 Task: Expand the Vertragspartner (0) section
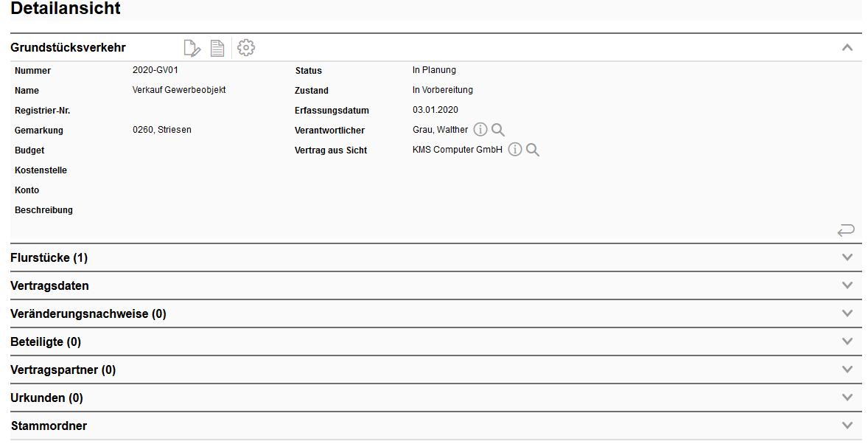pyautogui.click(x=847, y=370)
